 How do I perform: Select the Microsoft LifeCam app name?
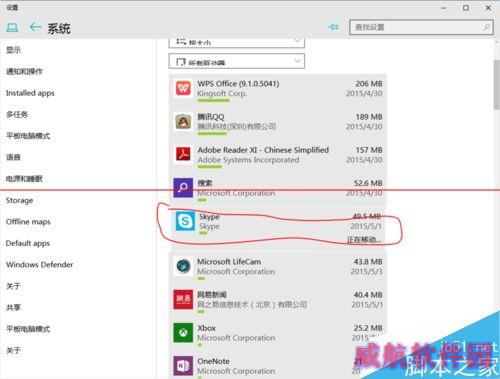pos(229,262)
